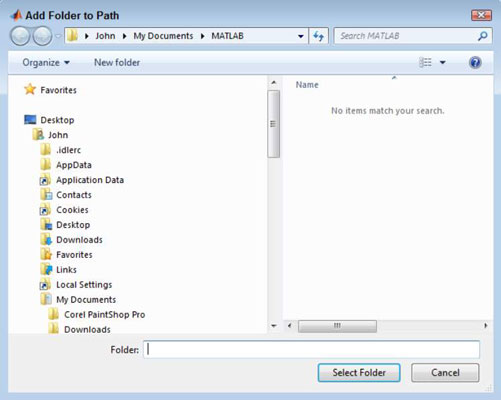Screen dimensions: 501x400
Task: Click file list horizontal scroll right arrow
Action: coord(486,325)
